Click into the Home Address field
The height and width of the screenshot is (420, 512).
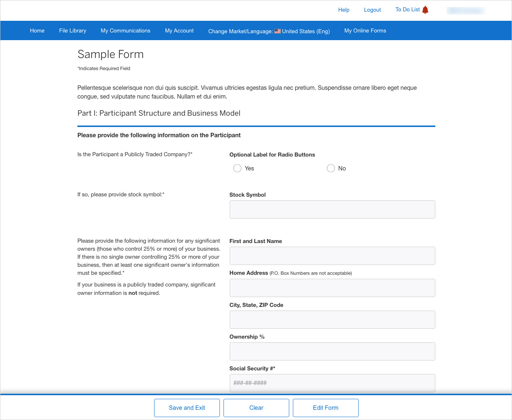(332, 288)
